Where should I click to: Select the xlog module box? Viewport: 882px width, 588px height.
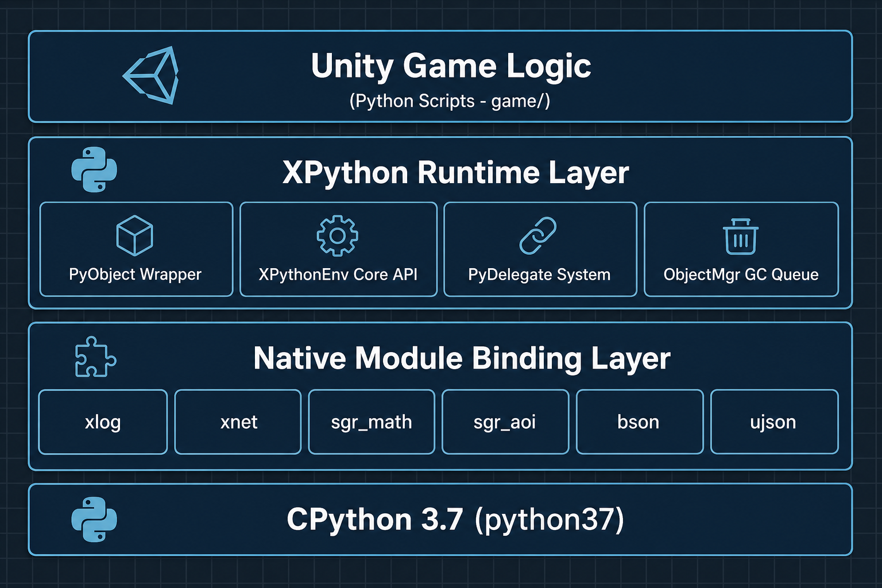click(103, 422)
